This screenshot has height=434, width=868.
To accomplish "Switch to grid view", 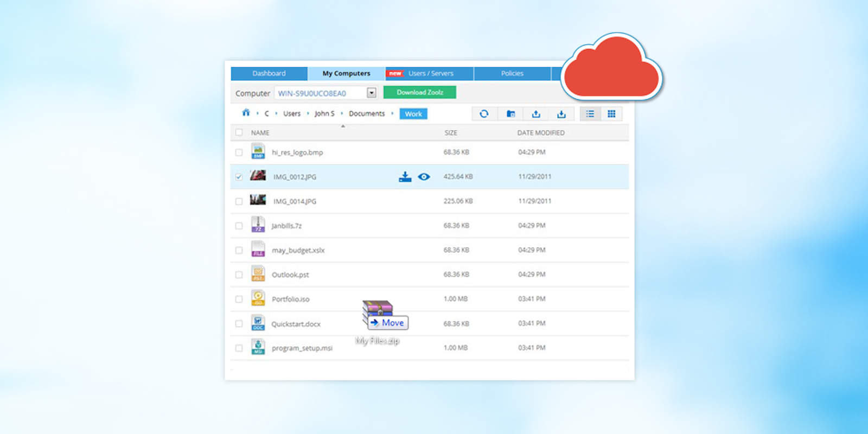I will [x=611, y=114].
